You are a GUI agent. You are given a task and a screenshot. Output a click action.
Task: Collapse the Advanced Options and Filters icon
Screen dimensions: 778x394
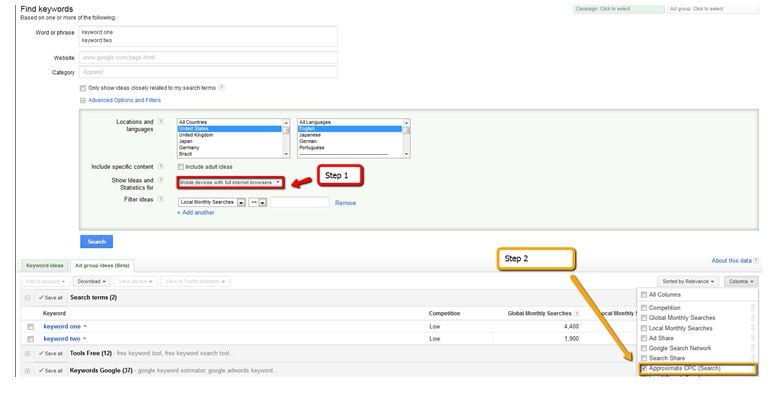coord(83,100)
